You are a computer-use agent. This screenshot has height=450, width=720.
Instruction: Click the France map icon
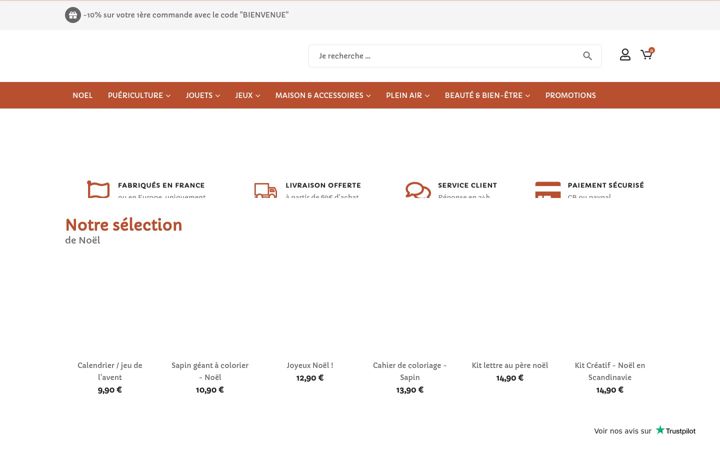98,189
